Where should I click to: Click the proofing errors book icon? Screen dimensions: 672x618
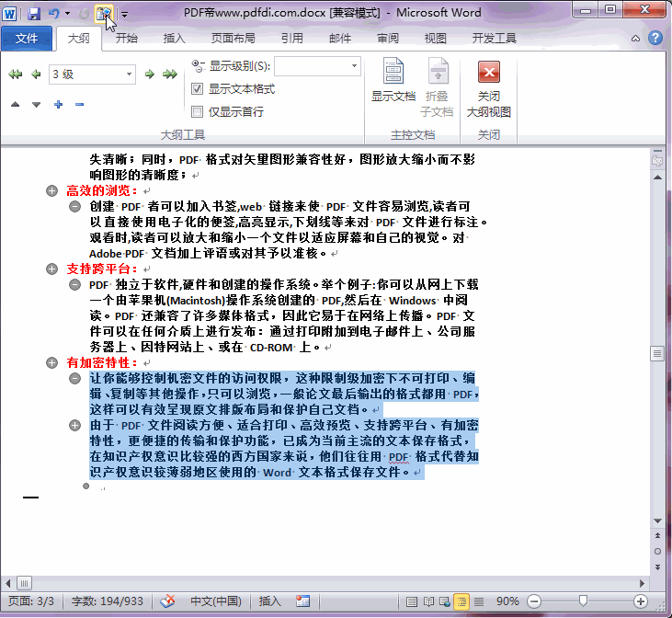point(167,601)
